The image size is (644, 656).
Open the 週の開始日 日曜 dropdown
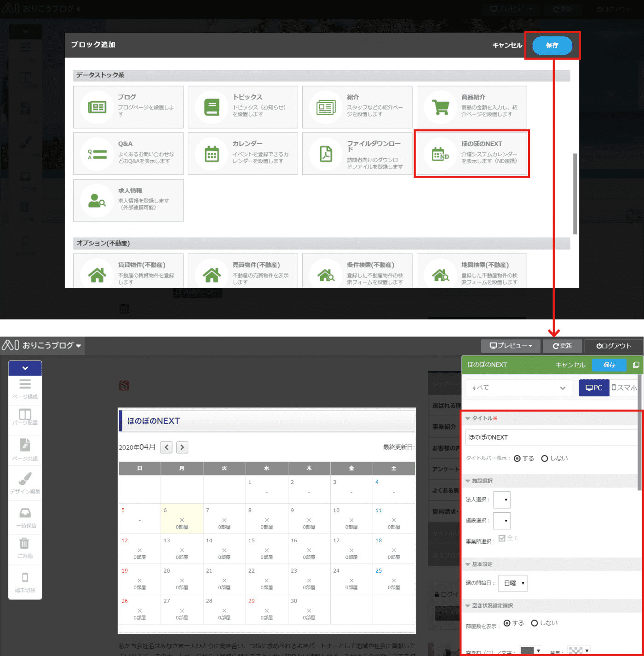pos(512,583)
